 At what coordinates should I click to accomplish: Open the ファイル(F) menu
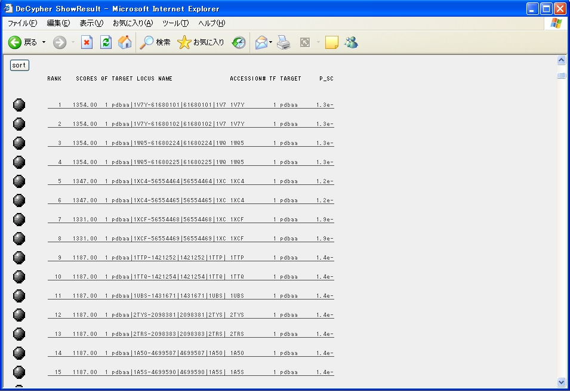click(22, 23)
